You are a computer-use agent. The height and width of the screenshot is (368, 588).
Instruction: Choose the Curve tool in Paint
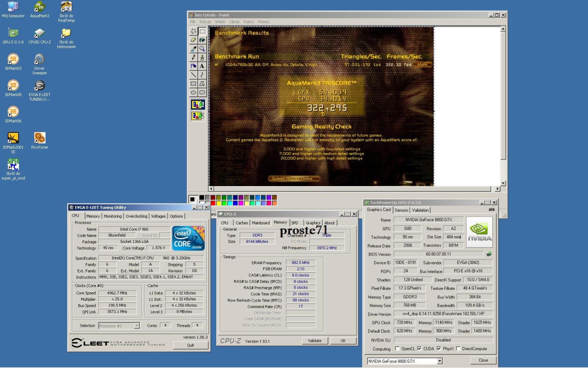click(202, 75)
